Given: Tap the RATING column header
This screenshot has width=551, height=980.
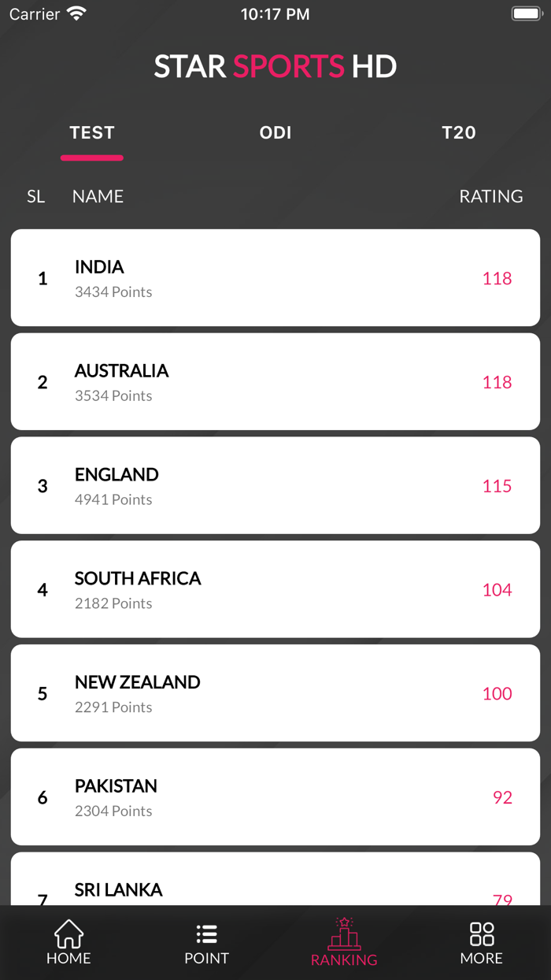Looking at the screenshot, I should (x=491, y=196).
